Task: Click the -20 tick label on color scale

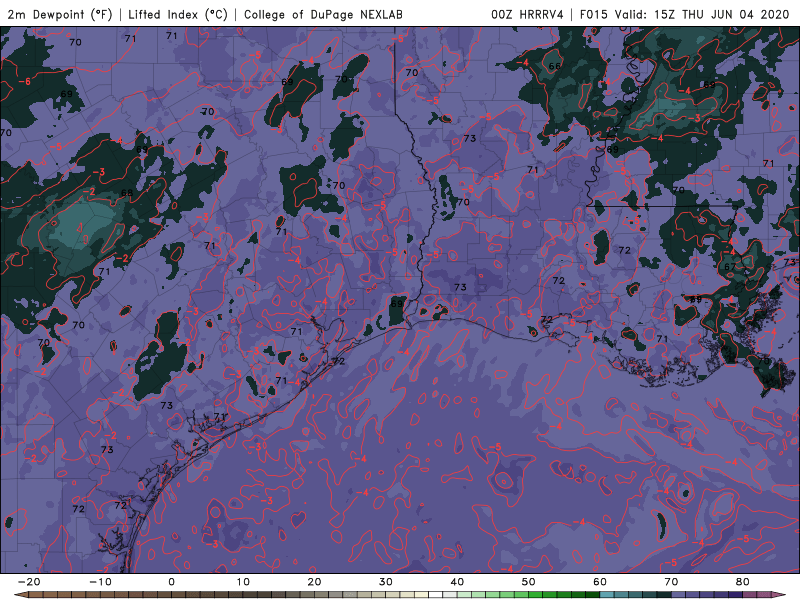Action: pyautogui.click(x=29, y=582)
